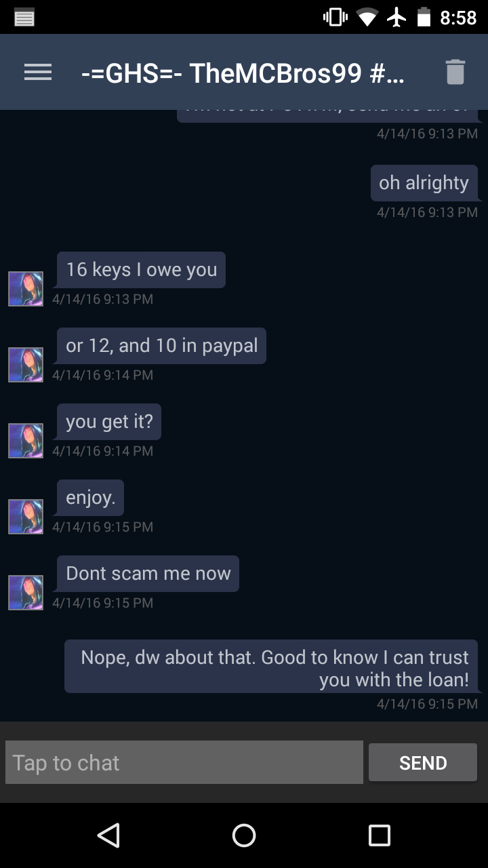The height and width of the screenshot is (868, 488).
Task: Select the 'Nope, dw about that' message bubble
Action: tap(271, 667)
